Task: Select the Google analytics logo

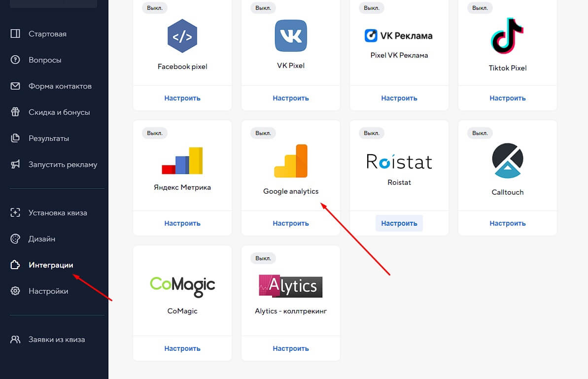Action: click(x=291, y=161)
